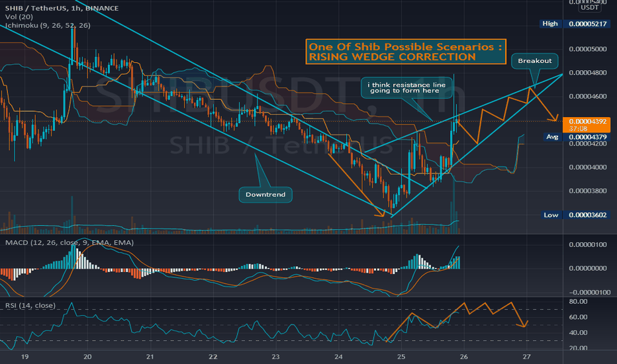
Task: Click date 24 on the time axis
Action: 338,357
